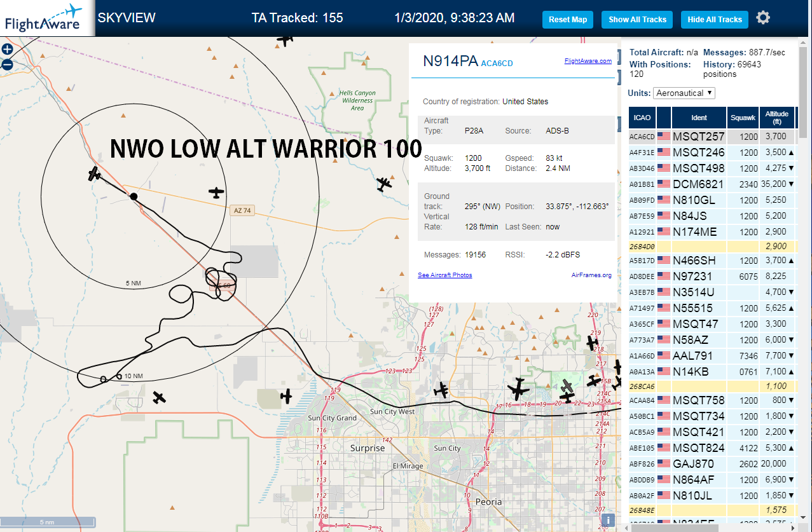This screenshot has height=532, width=812.
Task: Click the US flag in the GAJ870 row
Action: tap(664, 464)
